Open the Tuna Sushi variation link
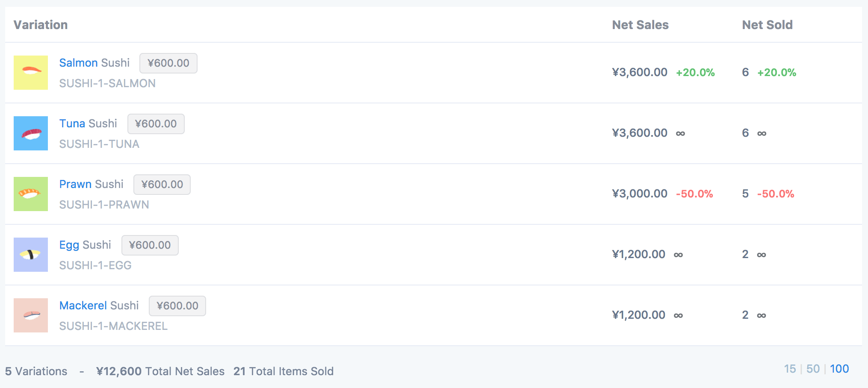This screenshot has width=868, height=388. pos(88,123)
